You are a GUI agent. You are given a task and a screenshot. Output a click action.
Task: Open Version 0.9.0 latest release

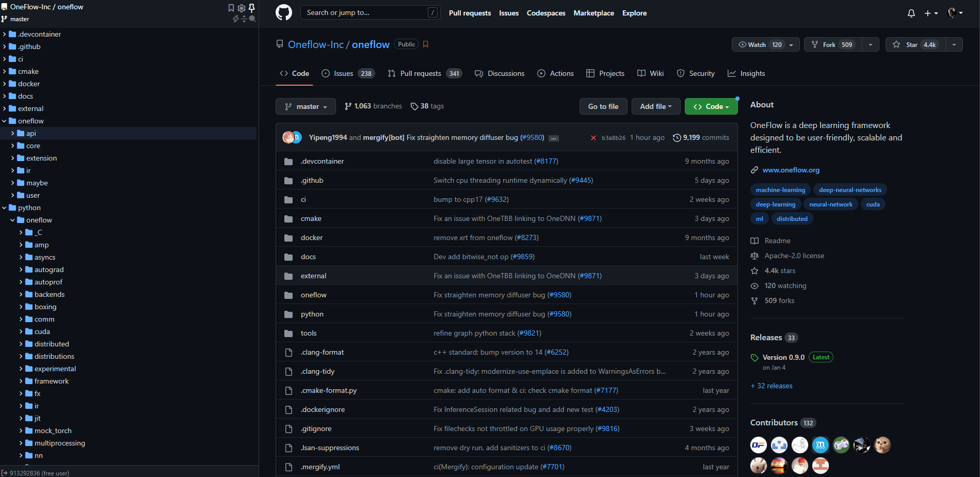(x=783, y=357)
